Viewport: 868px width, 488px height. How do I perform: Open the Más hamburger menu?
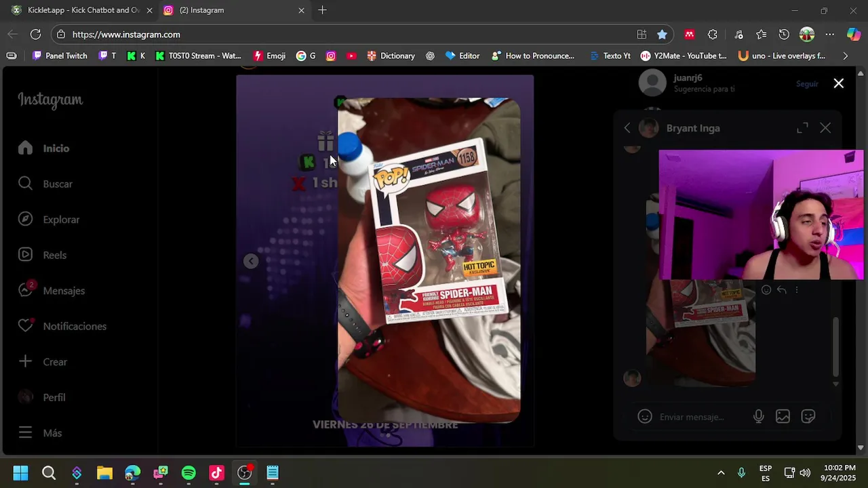[x=25, y=432]
